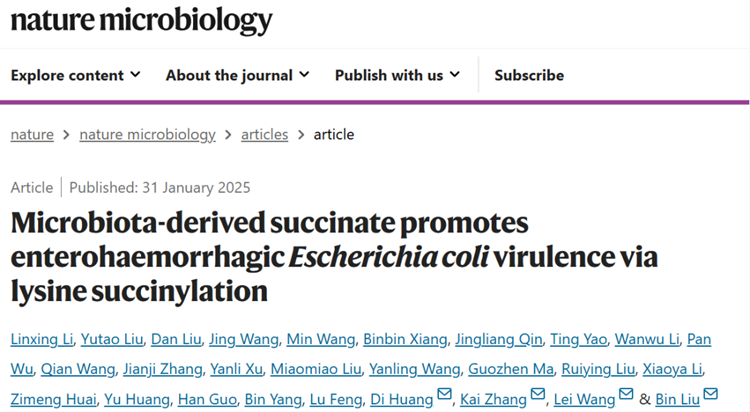
Task: View author Miaomiao Liu's information
Action: coord(316,369)
